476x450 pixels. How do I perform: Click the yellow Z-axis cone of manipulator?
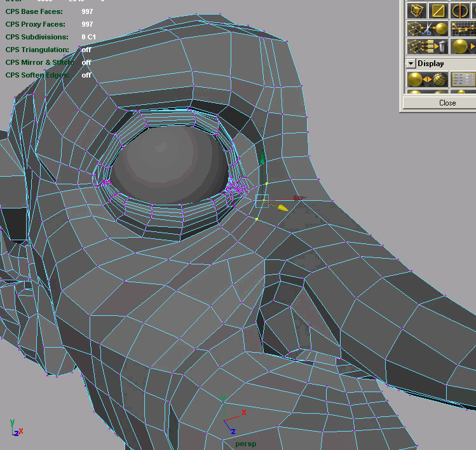[x=282, y=207]
